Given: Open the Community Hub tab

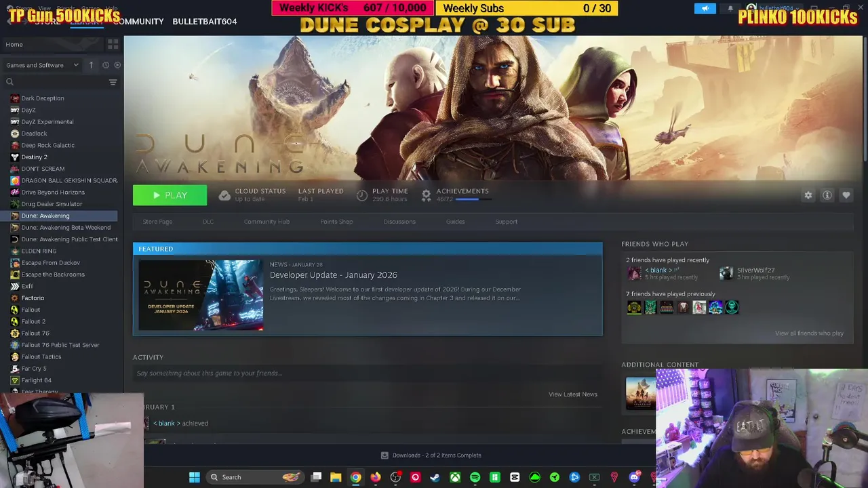Looking at the screenshot, I should (x=267, y=222).
